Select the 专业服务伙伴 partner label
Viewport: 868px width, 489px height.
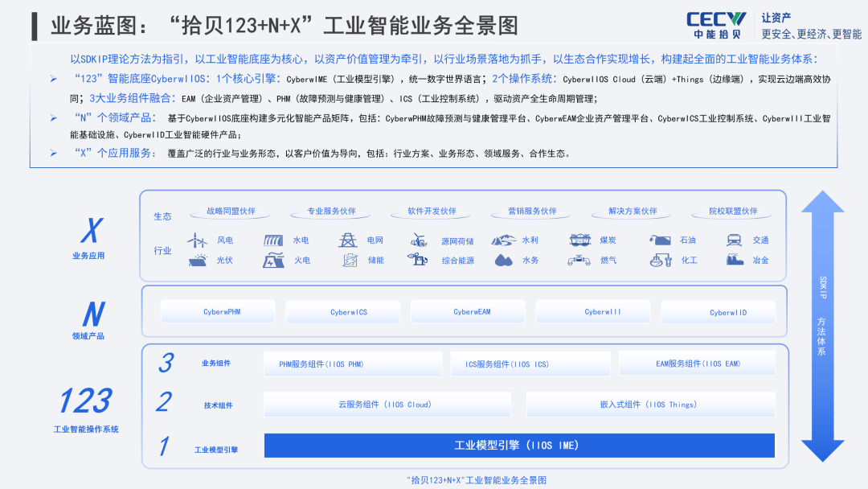click(331, 212)
